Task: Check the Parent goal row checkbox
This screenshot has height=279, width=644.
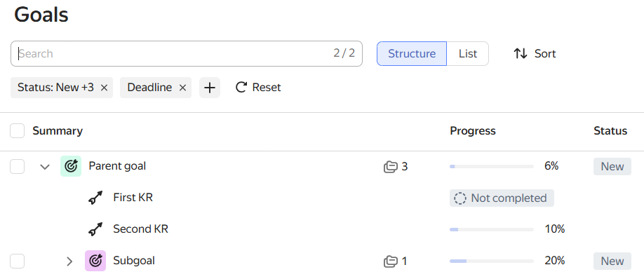Action: click(18, 167)
